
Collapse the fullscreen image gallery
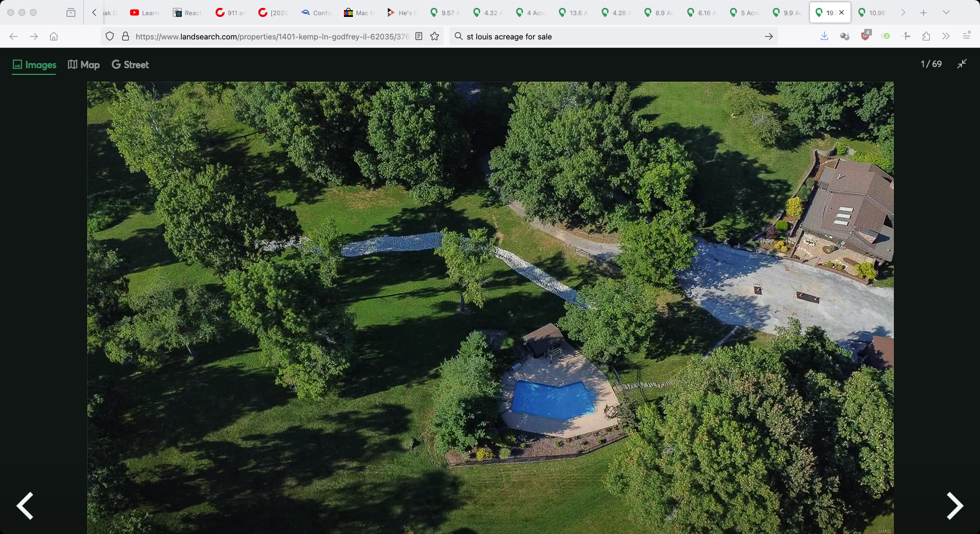(962, 64)
